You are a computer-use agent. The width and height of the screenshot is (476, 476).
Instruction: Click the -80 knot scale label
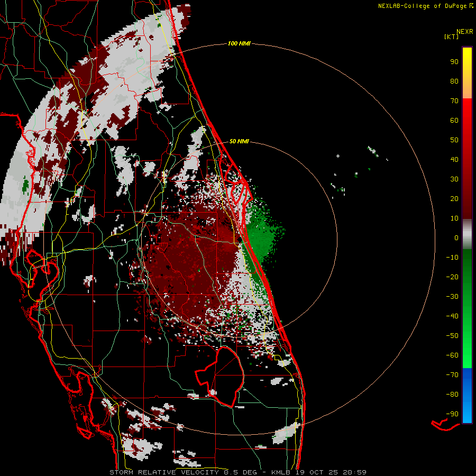click(x=452, y=395)
